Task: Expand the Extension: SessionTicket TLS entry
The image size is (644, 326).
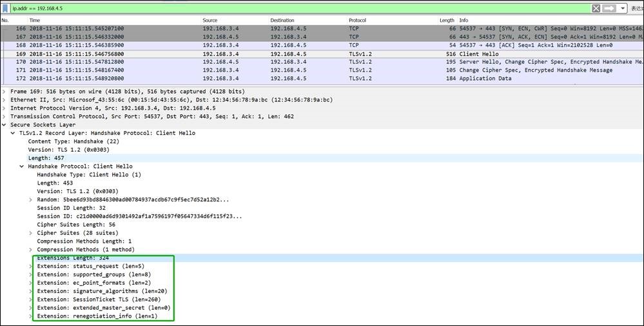Action: (x=30, y=300)
